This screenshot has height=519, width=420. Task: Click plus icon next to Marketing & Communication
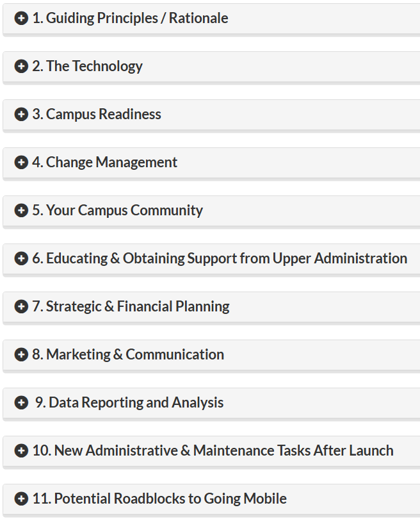click(21, 354)
